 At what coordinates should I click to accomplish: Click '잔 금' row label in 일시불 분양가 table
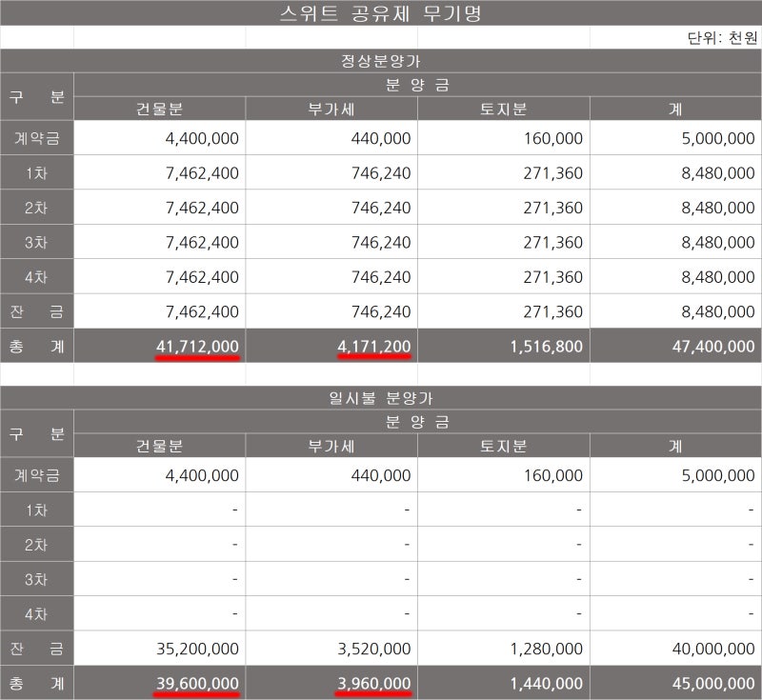coord(37,649)
